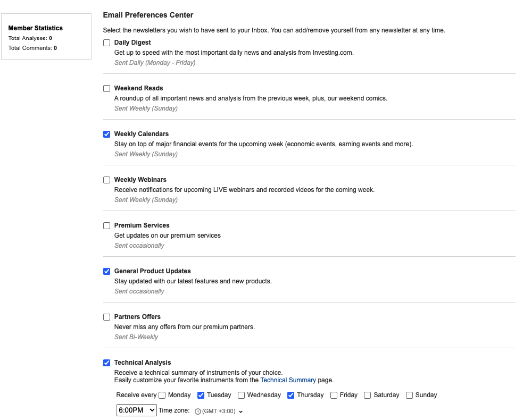Enable Saturday delivery checkbox
Screen dimensions: 523x420
[368, 396]
